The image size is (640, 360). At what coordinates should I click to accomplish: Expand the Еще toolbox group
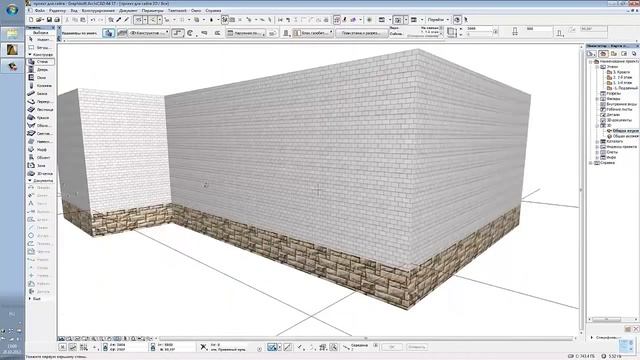29,299
